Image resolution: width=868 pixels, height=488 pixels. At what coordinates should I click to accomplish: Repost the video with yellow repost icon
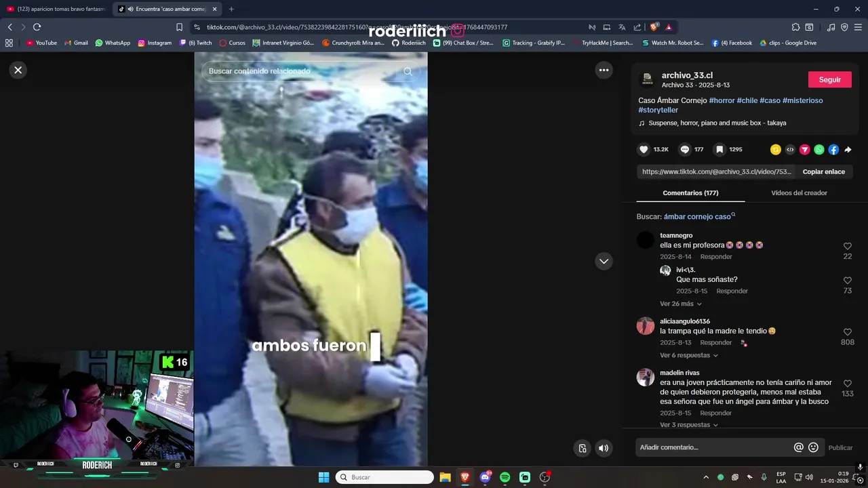[775, 150]
